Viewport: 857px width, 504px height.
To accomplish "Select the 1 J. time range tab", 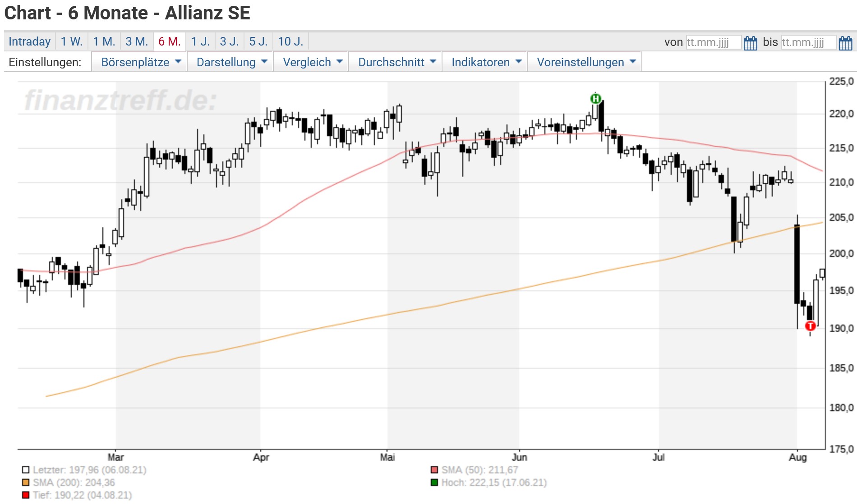I will click(200, 41).
